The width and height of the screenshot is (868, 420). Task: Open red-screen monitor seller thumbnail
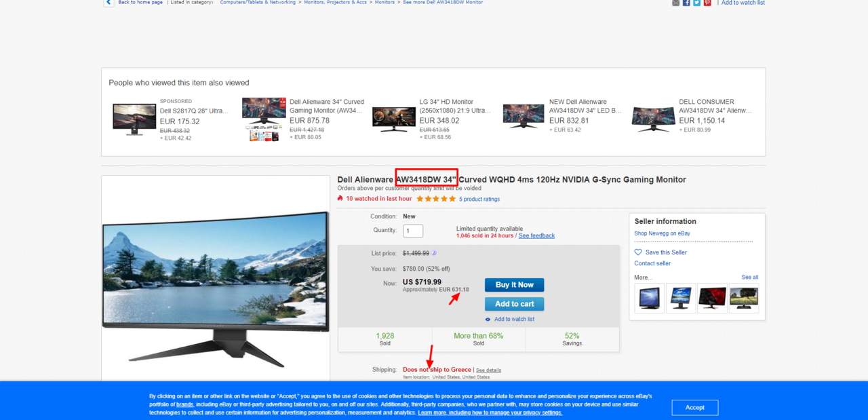tap(712, 298)
